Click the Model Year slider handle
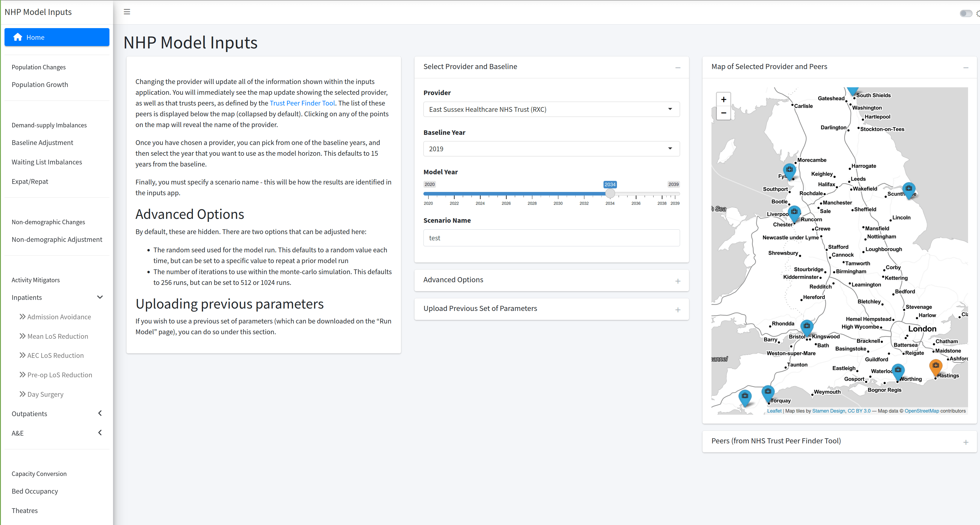The height and width of the screenshot is (525, 980). coord(610,194)
